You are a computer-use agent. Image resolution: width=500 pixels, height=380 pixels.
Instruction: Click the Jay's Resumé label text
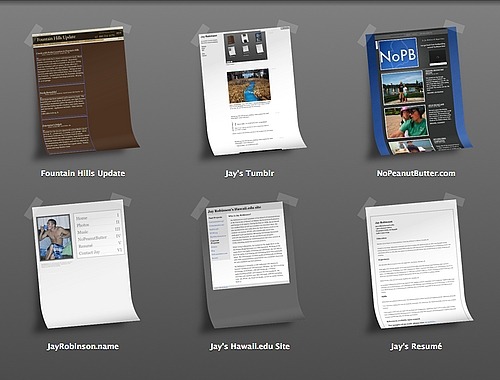[x=416, y=346]
